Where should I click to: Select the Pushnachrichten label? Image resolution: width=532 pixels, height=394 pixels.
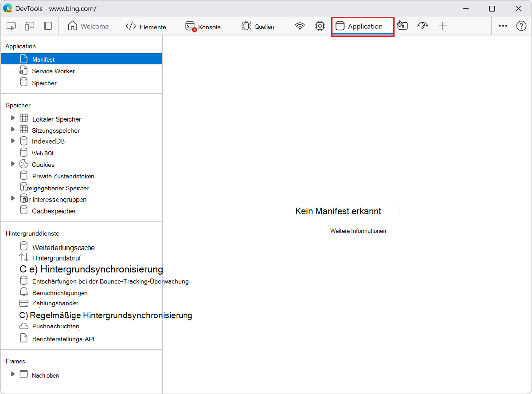[x=56, y=326]
